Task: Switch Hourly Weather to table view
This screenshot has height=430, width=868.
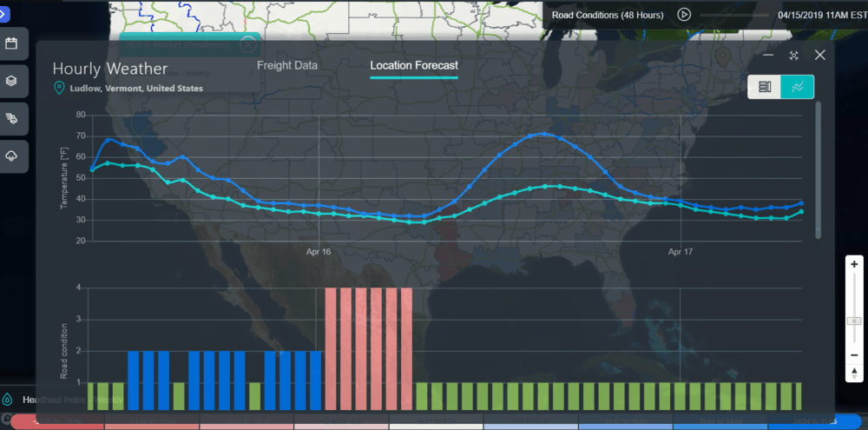Action: point(765,87)
